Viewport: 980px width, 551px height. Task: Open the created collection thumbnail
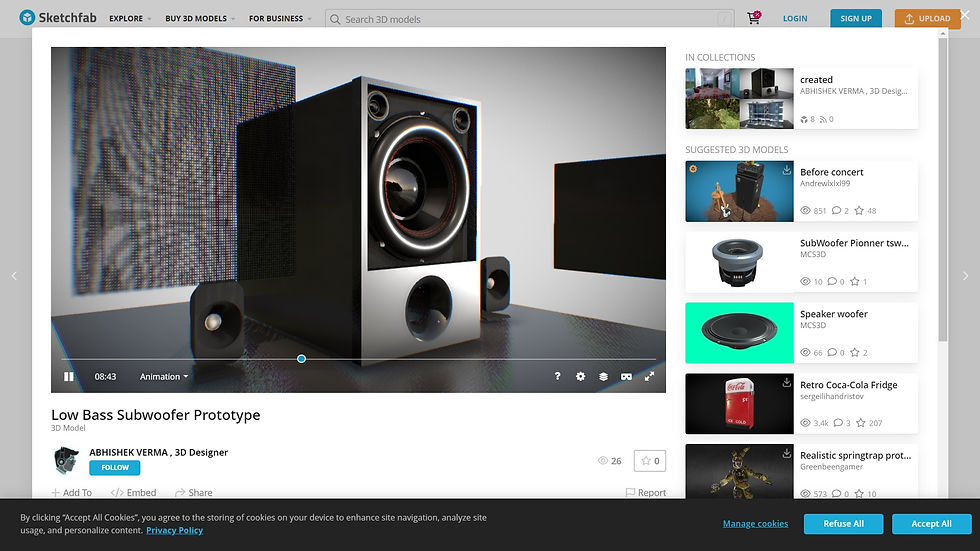pyautogui.click(x=739, y=99)
